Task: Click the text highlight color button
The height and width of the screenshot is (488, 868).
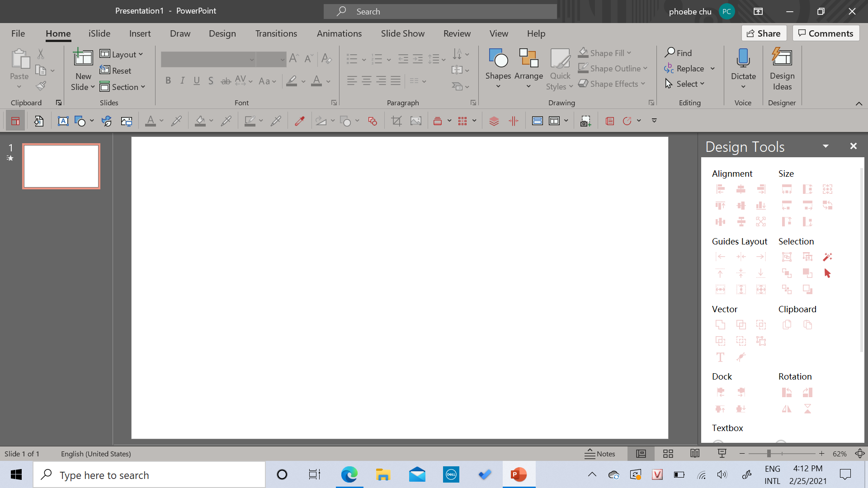Action: pyautogui.click(x=292, y=81)
